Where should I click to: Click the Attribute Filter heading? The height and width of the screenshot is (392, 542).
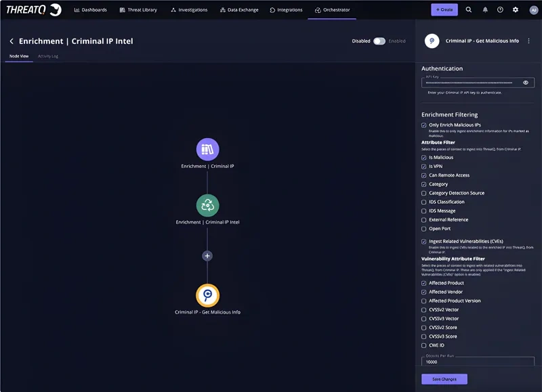click(438, 142)
